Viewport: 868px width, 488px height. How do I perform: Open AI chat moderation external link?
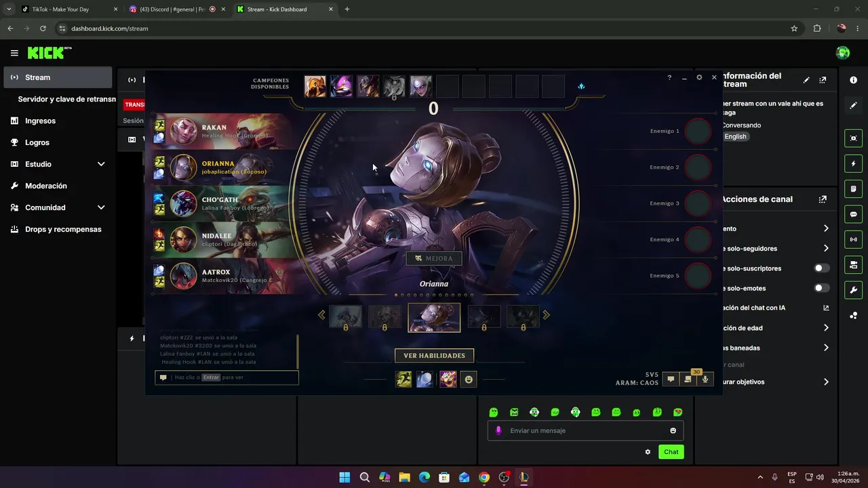(826, 308)
